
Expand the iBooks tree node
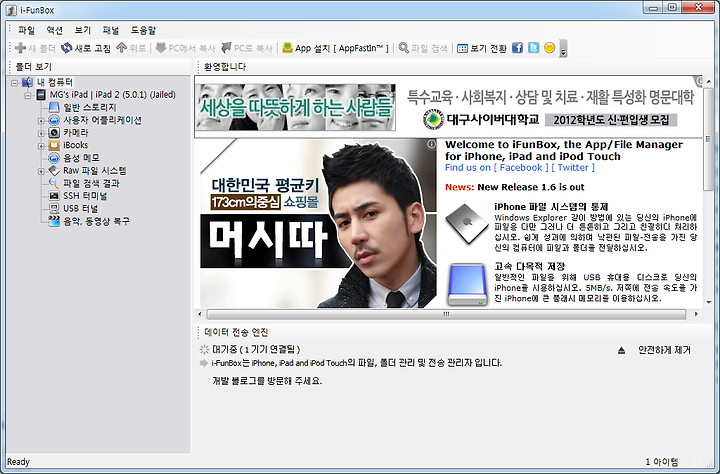pyautogui.click(x=41, y=146)
